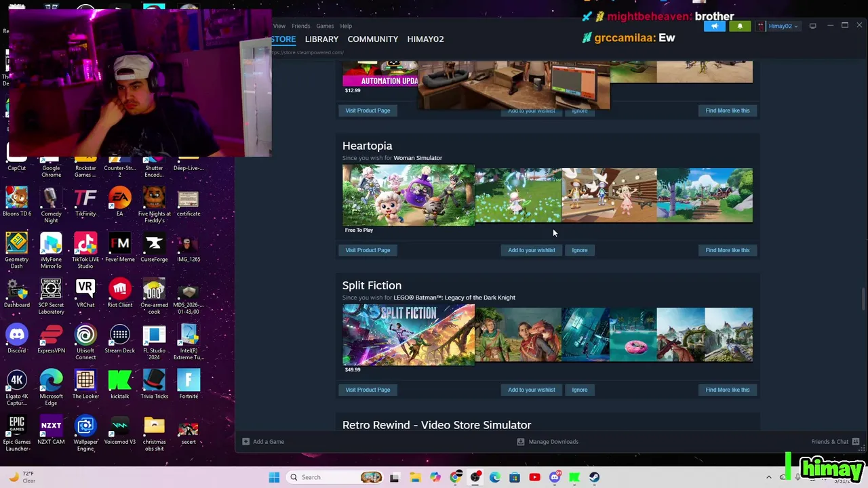Select the Epic Games Launcher desktop icon

(x=17, y=434)
